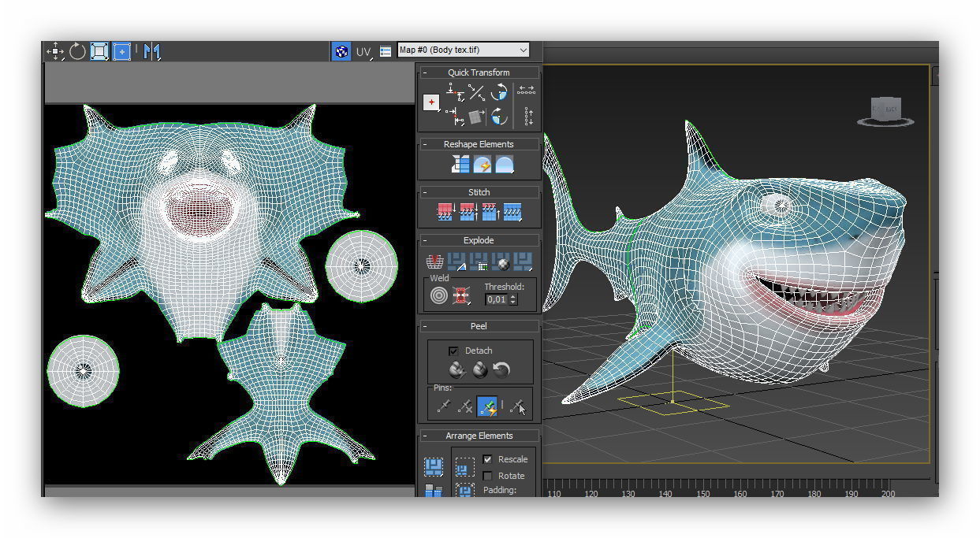Screen dimensions: 980x538
Task: Click Unpin Selected icon
Action: coord(466,406)
